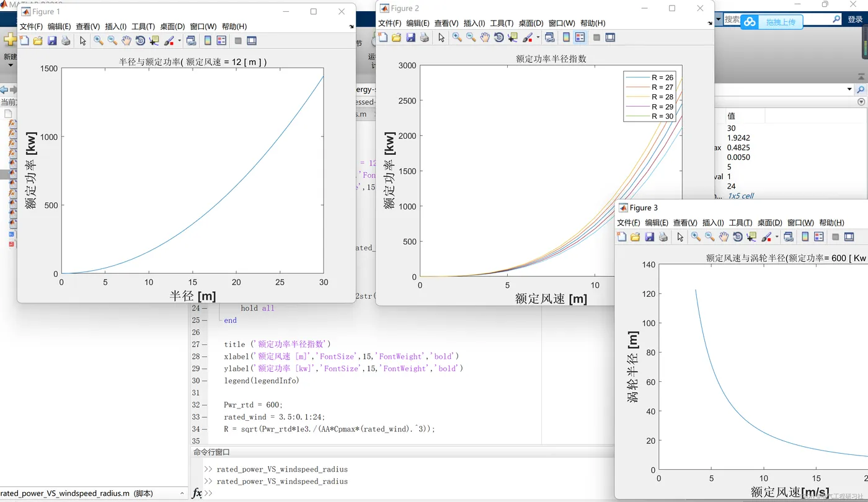Enable Rotate 3D tool in Figure 2
Image resolution: width=868 pixels, height=502 pixels.
(x=498, y=37)
